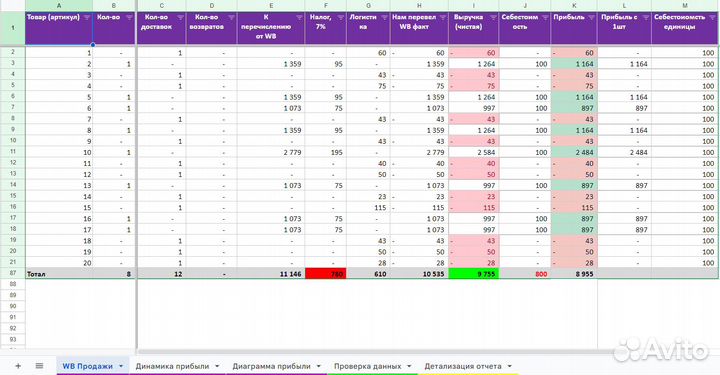The image size is (720, 375).
Task: Select cell 2 584 in Выручка column
Action: point(473,152)
